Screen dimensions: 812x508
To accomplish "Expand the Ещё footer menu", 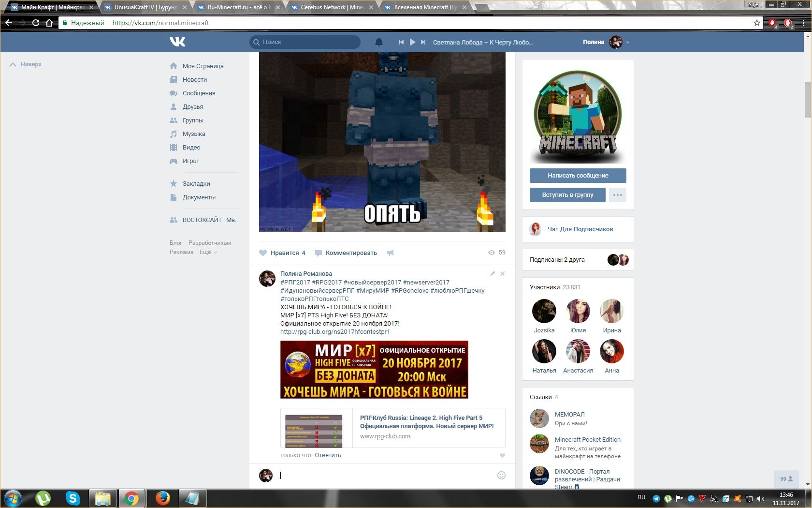I will pyautogui.click(x=208, y=252).
